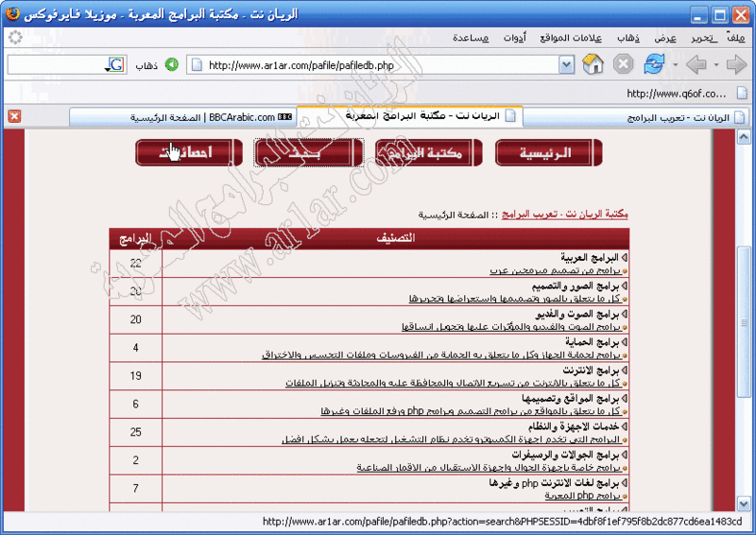Open the ملف menu
The image size is (756, 535).
736,38
